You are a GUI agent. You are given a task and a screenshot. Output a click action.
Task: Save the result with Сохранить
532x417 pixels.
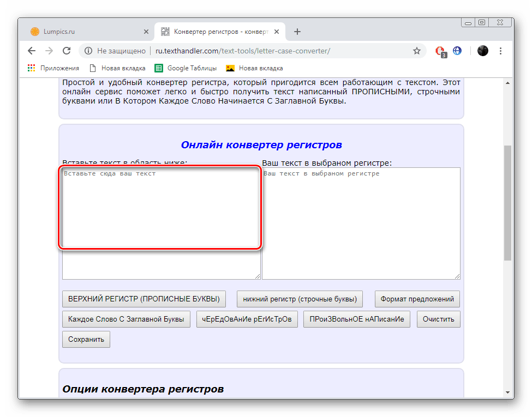coord(86,339)
